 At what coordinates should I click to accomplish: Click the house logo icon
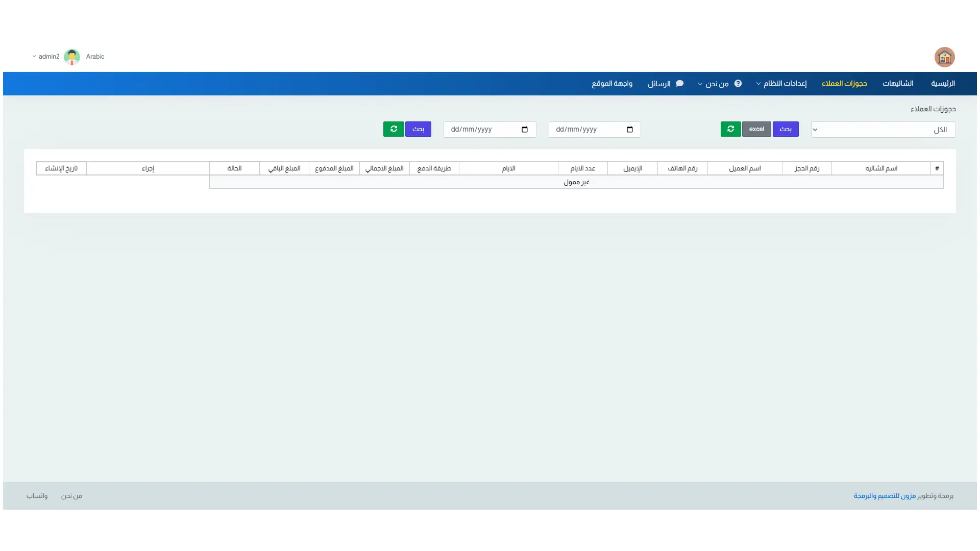coord(944,57)
